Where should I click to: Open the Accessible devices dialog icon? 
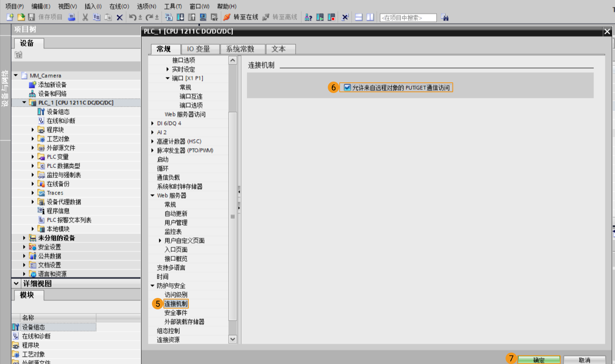point(308,17)
